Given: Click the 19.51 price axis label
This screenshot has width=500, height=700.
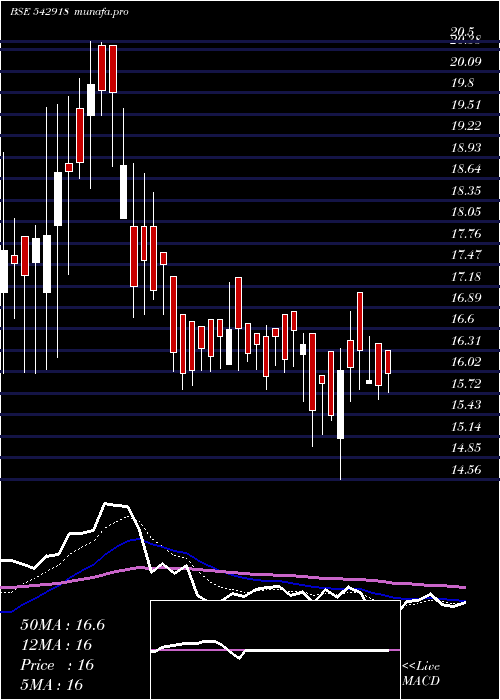Looking at the screenshot, I should pos(466,105).
